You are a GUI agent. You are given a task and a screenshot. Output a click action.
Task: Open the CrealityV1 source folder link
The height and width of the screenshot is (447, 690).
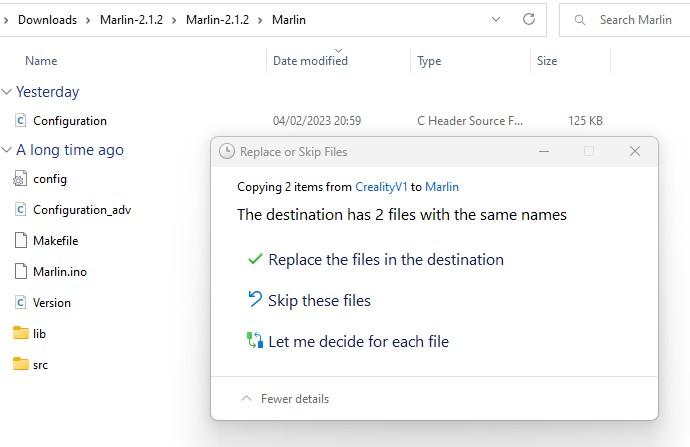[x=381, y=187]
